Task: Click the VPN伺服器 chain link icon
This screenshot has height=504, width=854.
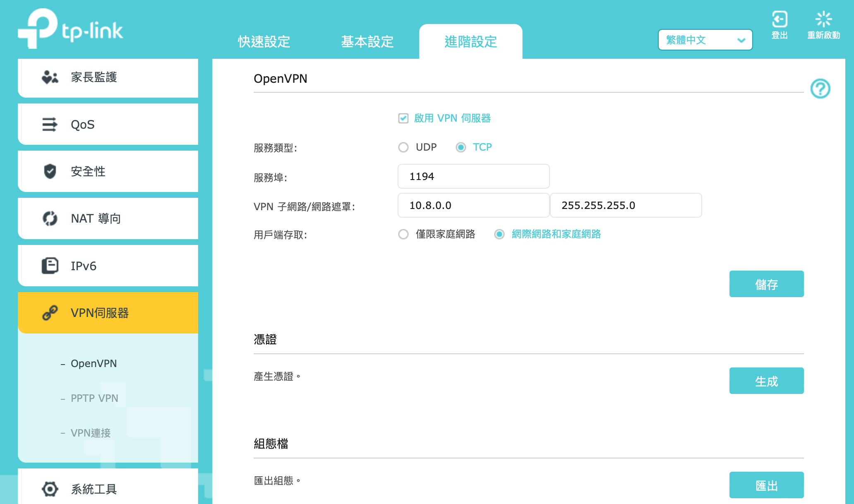Action: pyautogui.click(x=50, y=313)
